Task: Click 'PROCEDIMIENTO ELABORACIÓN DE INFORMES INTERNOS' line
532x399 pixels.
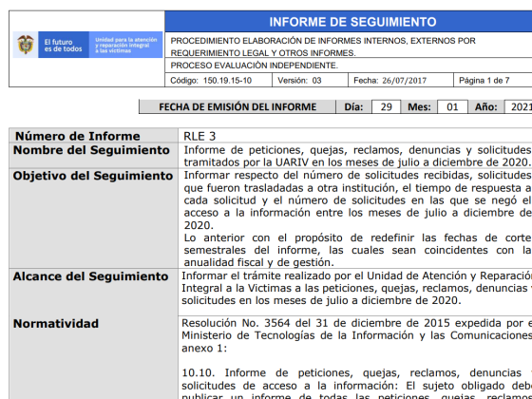Action: 323,41
